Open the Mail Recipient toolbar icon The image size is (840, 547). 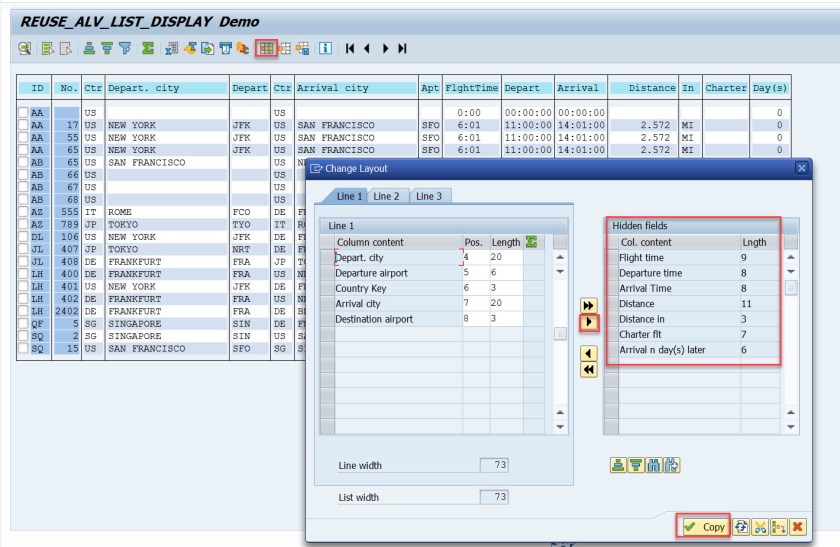click(x=226, y=49)
